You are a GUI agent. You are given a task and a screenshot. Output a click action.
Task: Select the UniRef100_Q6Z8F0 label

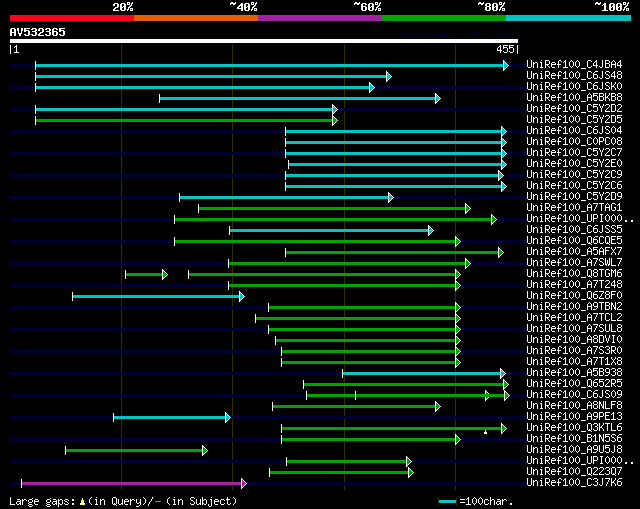574,296
